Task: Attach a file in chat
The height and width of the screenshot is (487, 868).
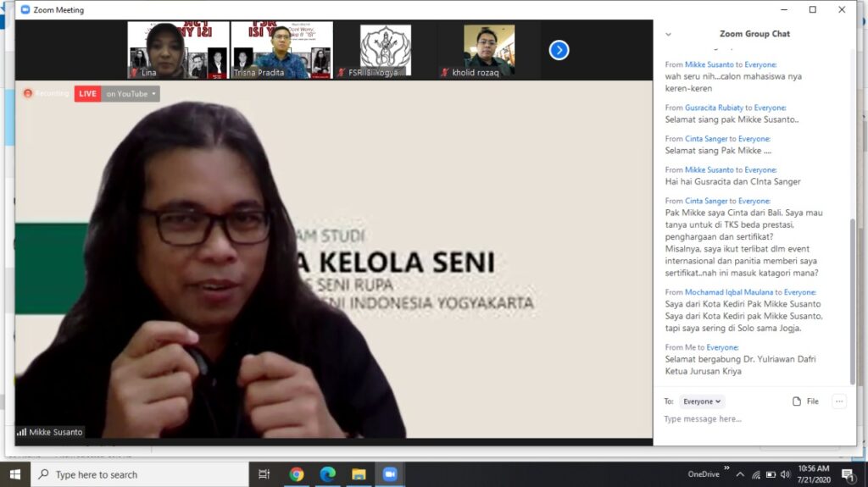Action: pos(805,401)
